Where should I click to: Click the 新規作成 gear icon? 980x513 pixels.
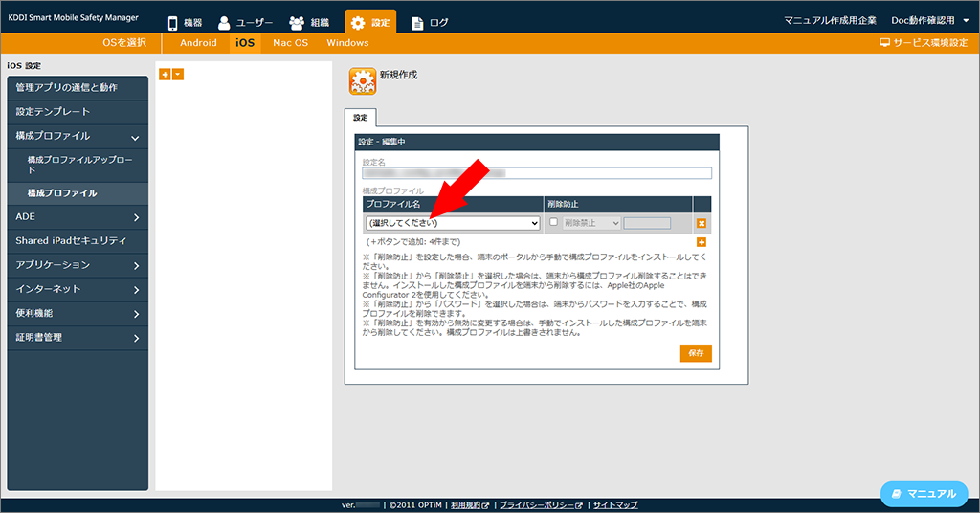[x=363, y=81]
